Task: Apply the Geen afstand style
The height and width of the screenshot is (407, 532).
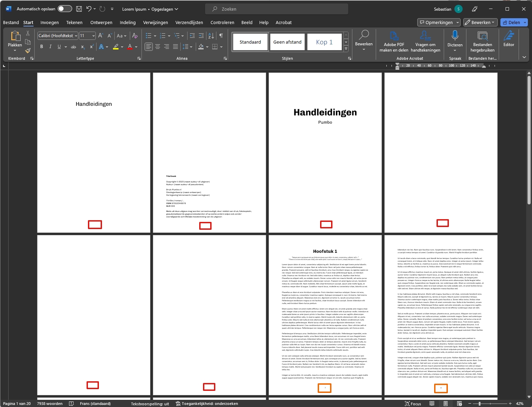Action: pos(287,42)
